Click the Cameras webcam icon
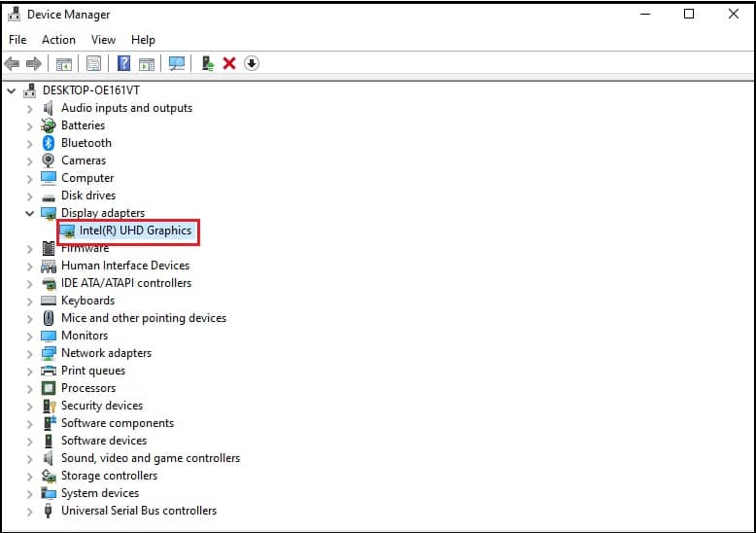This screenshot has height=533, width=756. pyautogui.click(x=49, y=160)
